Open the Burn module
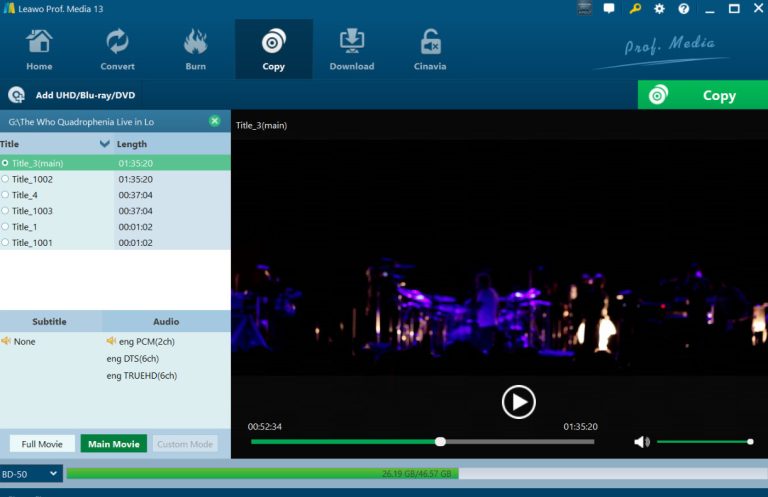The image size is (768, 497). pyautogui.click(x=195, y=50)
